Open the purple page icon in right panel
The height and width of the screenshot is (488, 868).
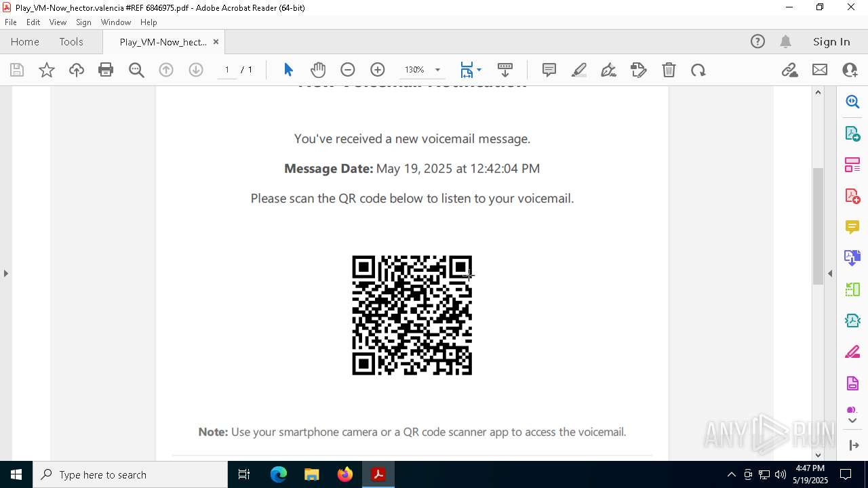tap(852, 384)
